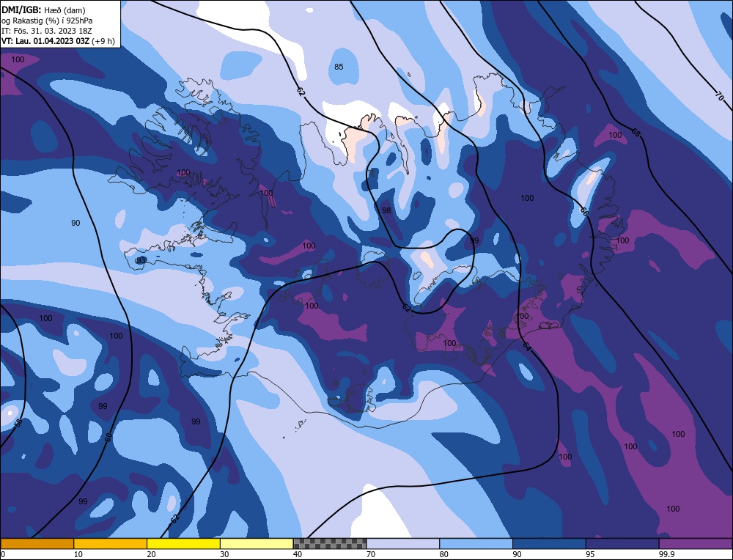Click the '93' humidity value on the map
The width and height of the screenshot is (733, 560).
tap(140, 260)
